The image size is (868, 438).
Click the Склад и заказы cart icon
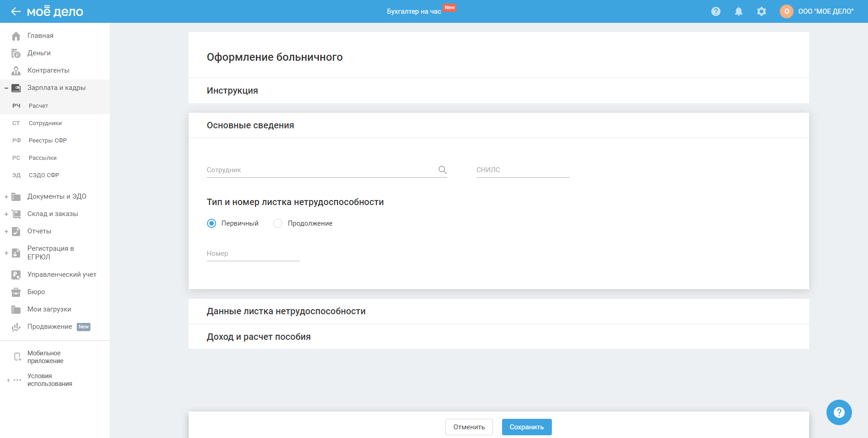pyautogui.click(x=16, y=214)
